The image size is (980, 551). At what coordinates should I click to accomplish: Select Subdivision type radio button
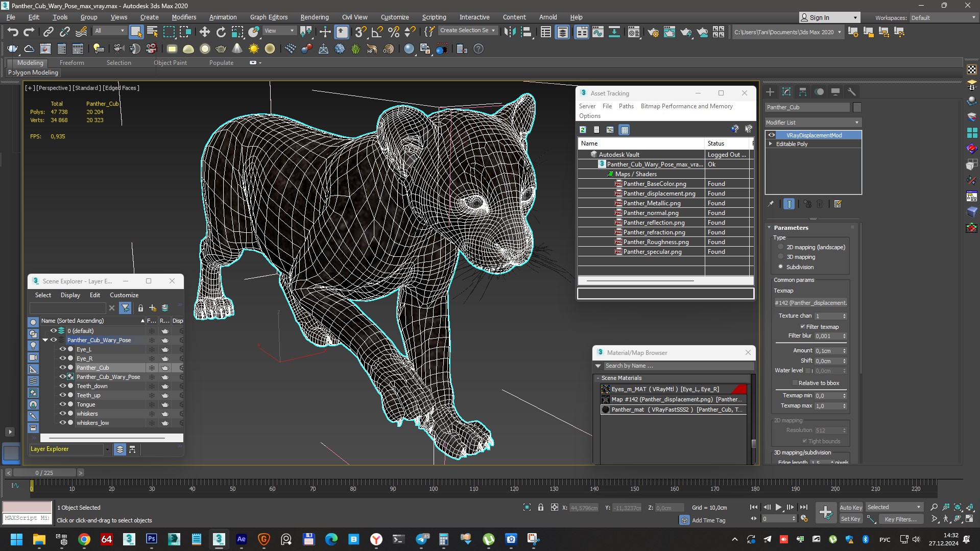(780, 267)
